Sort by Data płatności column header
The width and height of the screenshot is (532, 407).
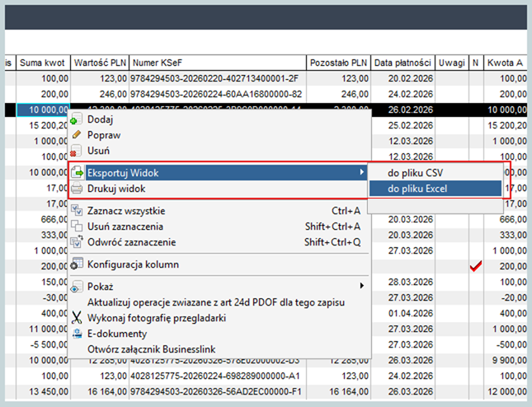click(403, 63)
